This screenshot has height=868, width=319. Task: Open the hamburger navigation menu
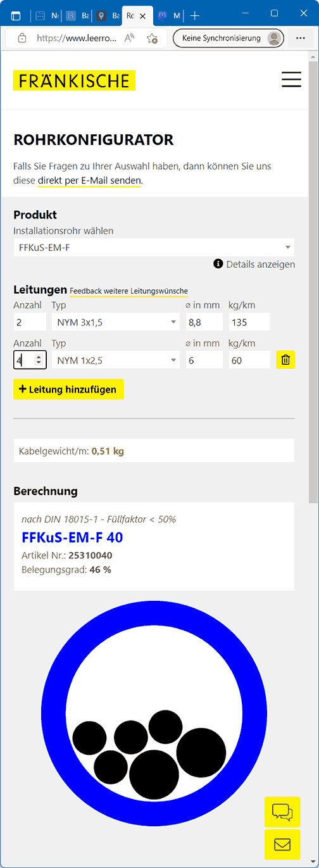(x=291, y=79)
